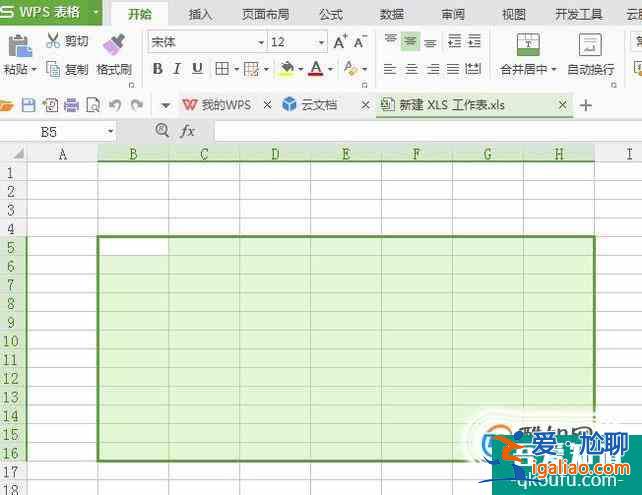Image resolution: width=642 pixels, height=495 pixels.
Task: Open the font size dropdown 12
Action: (x=321, y=42)
